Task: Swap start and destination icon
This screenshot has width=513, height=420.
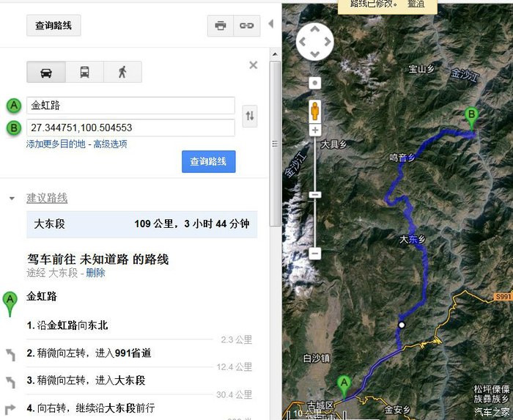Action: tap(250, 116)
